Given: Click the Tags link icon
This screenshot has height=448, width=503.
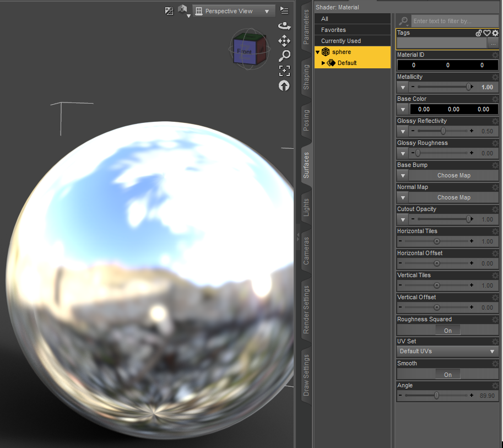Looking at the screenshot, I should tap(479, 33).
